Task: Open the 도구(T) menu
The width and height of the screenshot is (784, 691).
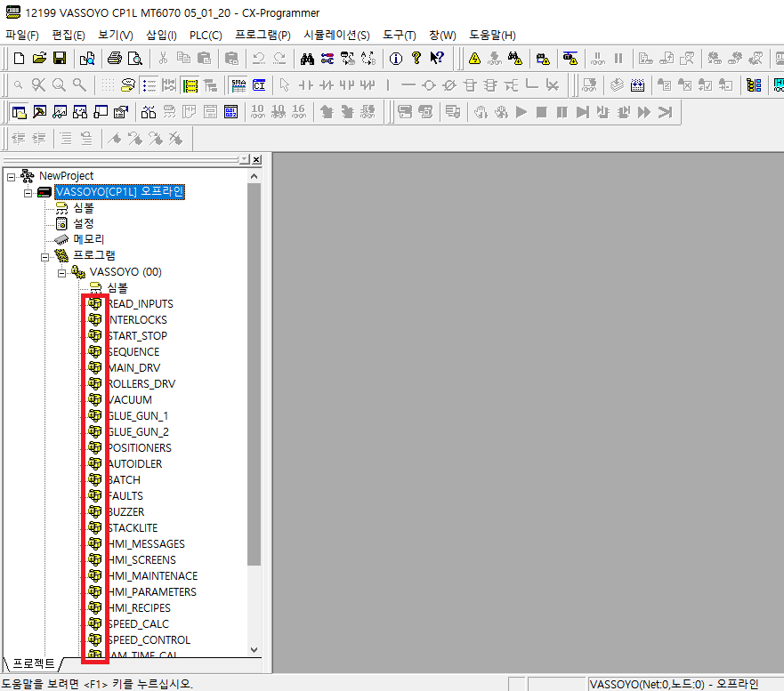Action: point(400,35)
